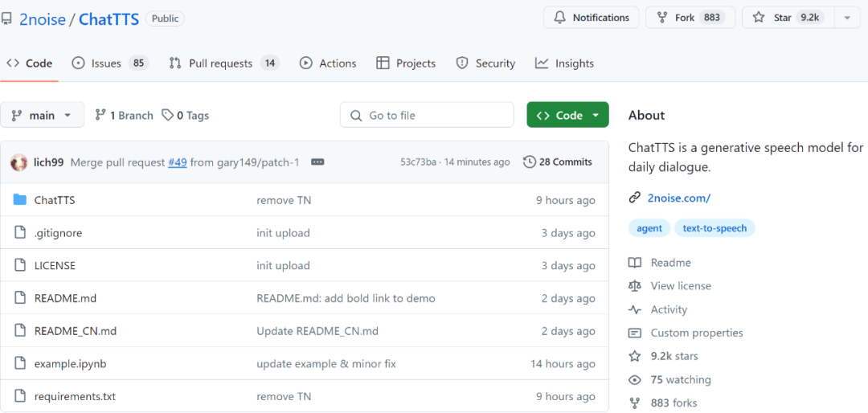The height and width of the screenshot is (413, 868).
Task: Click the ChatTTS folder icon
Action: click(x=20, y=200)
